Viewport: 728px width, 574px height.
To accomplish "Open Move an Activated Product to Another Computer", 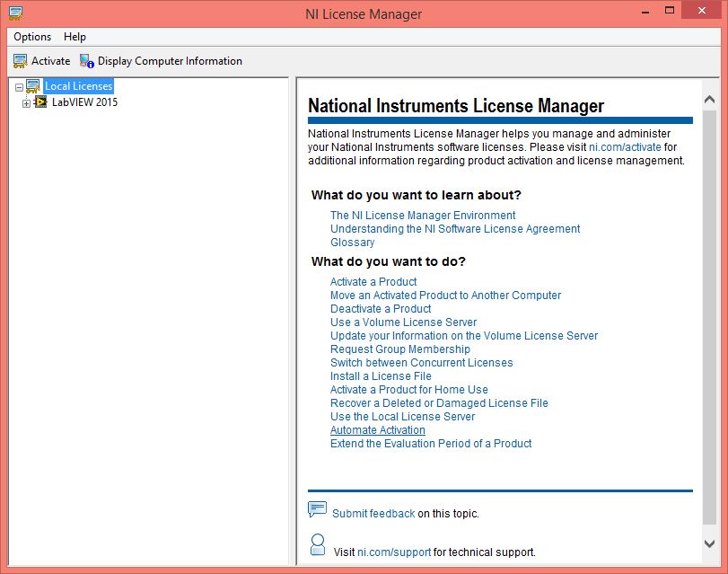I will pyautogui.click(x=445, y=296).
